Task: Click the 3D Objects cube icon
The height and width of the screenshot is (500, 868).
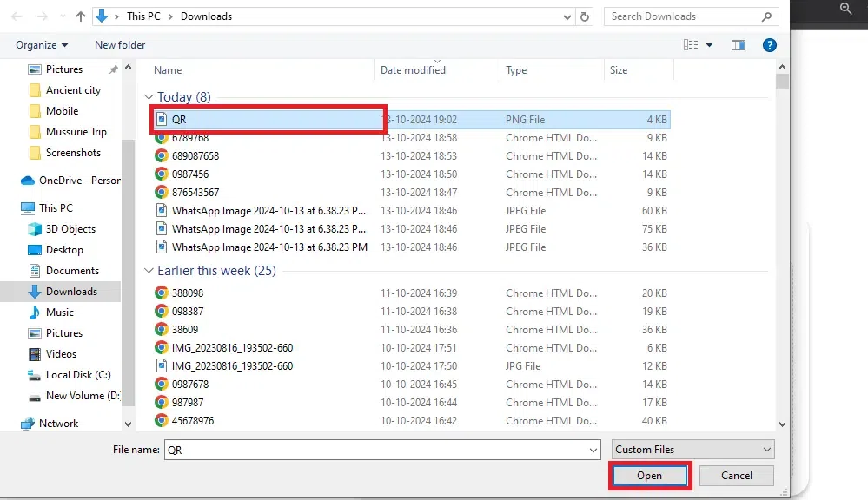Action: [x=35, y=229]
